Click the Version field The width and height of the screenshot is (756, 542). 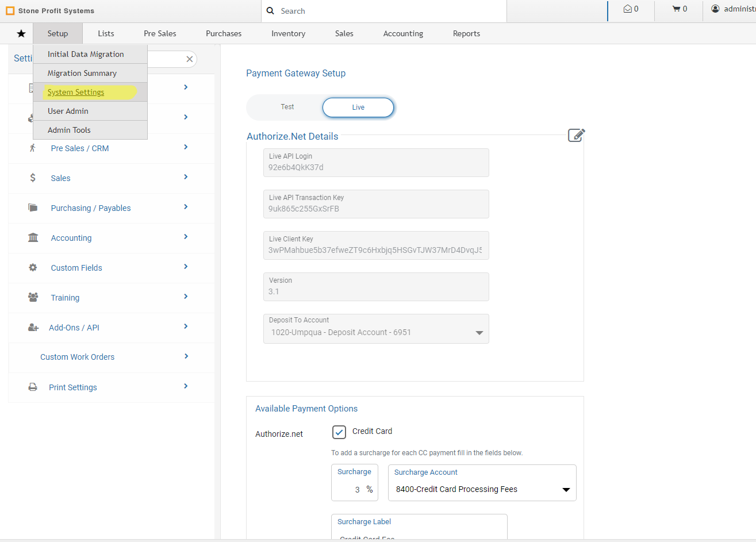tap(376, 287)
